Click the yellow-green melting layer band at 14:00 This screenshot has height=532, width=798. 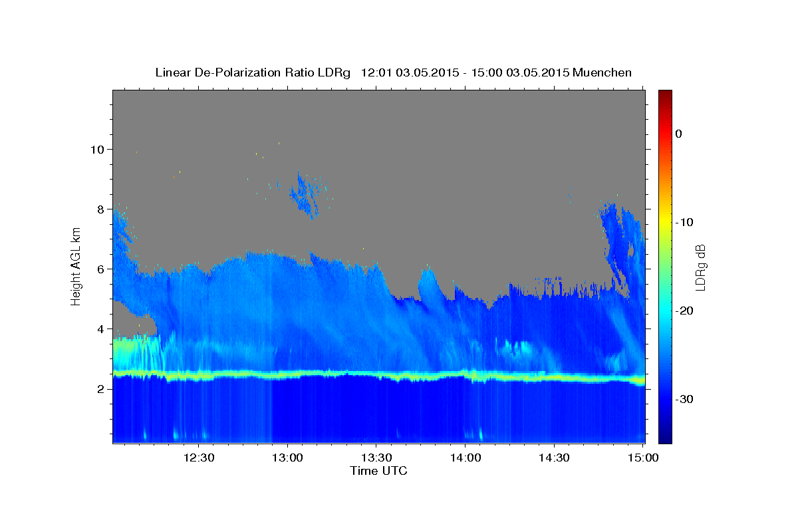[465, 376]
